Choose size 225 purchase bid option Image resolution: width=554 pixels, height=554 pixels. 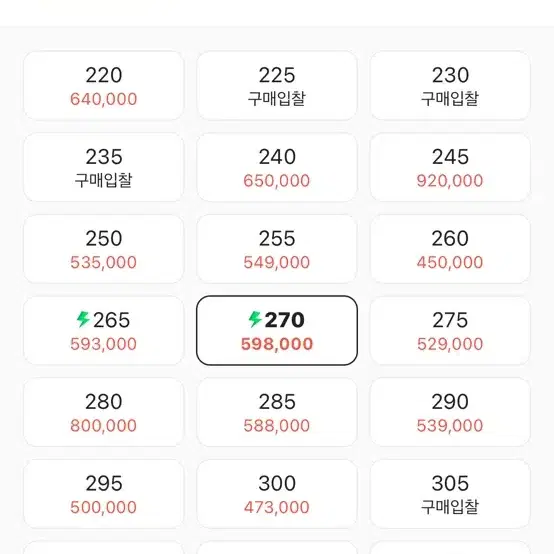click(x=277, y=86)
